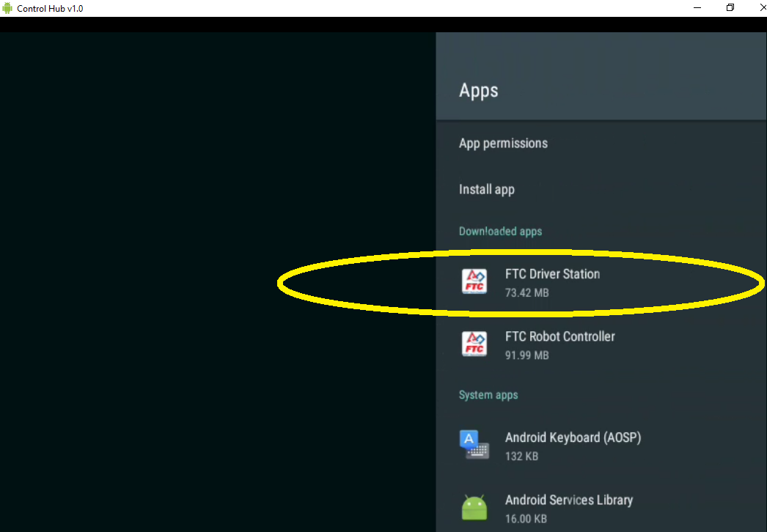767x532 pixels.
Task: Click the Downloaded apps section header
Action: (x=500, y=232)
